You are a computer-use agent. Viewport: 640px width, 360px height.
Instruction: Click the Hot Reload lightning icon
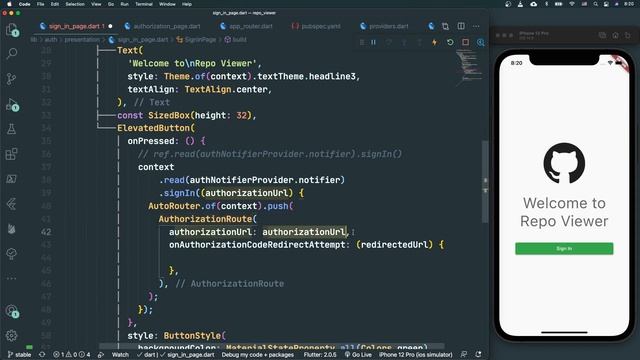(434, 42)
